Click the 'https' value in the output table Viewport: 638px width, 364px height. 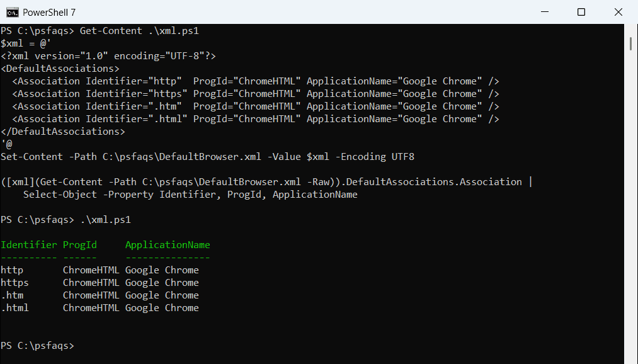[14, 283]
